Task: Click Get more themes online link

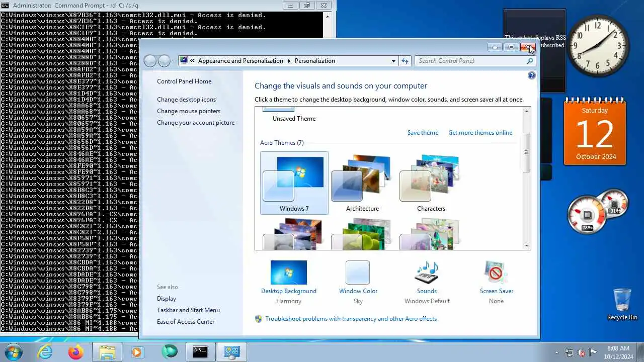Action: click(480, 133)
